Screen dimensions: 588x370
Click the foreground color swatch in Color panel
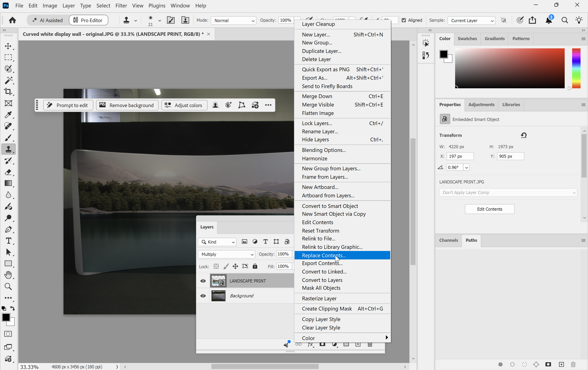[443, 54]
